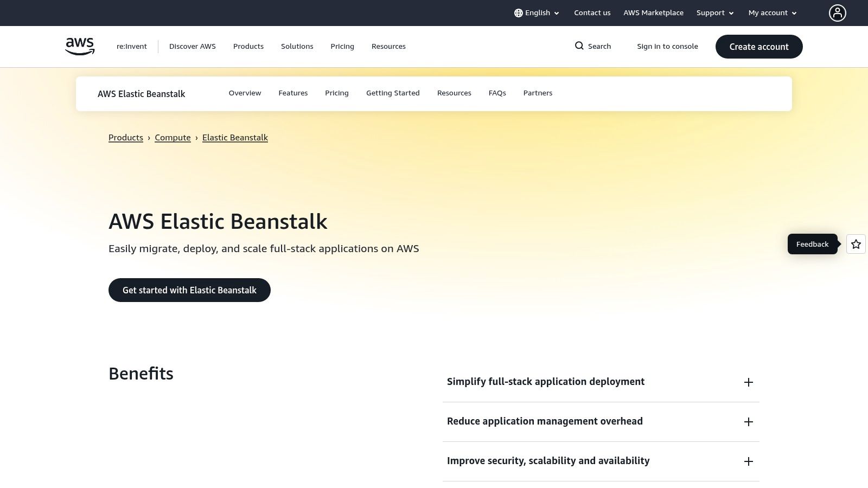The width and height of the screenshot is (868, 488).
Task: Open the Support dropdown menu
Action: (x=714, y=13)
